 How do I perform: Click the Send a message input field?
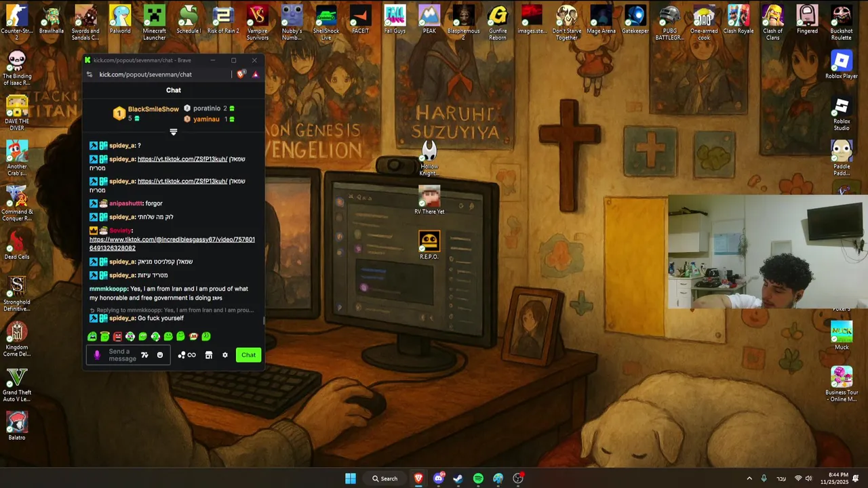128,355
